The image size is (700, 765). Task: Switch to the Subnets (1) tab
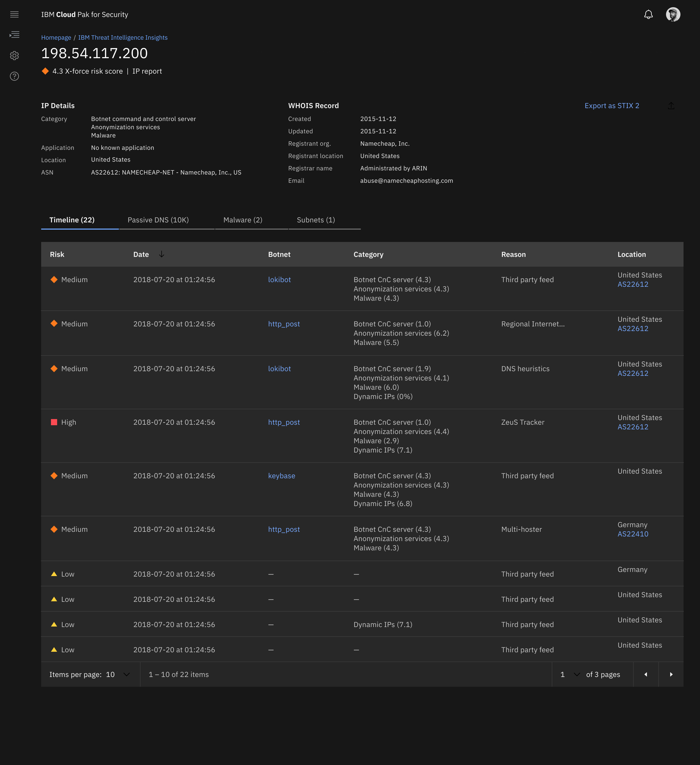point(324,220)
